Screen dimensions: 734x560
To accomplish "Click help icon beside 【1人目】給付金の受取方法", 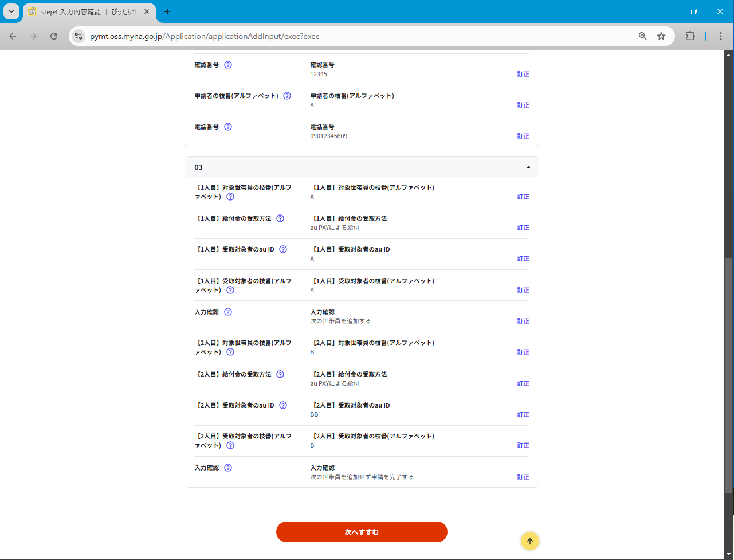I will pos(280,218).
